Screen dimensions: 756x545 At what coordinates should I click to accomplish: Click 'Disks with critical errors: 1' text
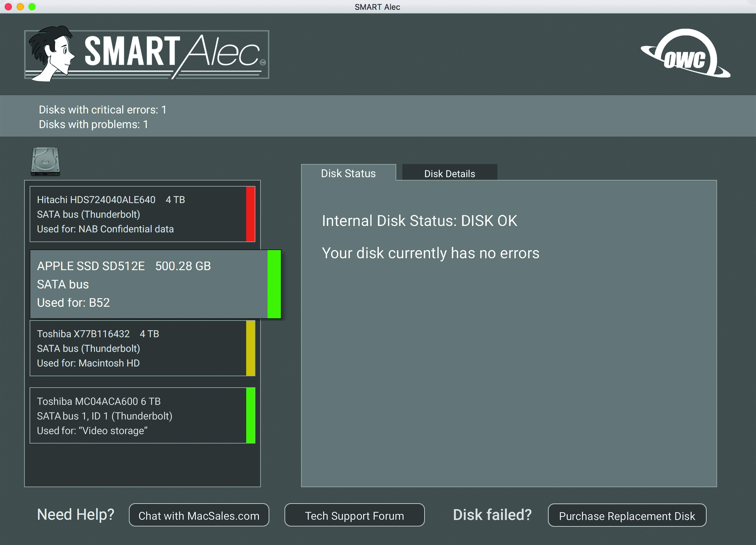click(103, 110)
